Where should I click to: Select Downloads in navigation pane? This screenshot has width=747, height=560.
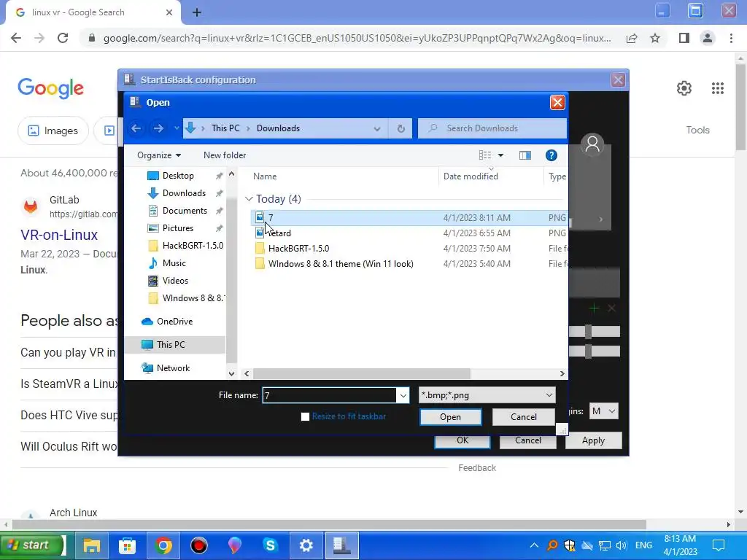[183, 193]
